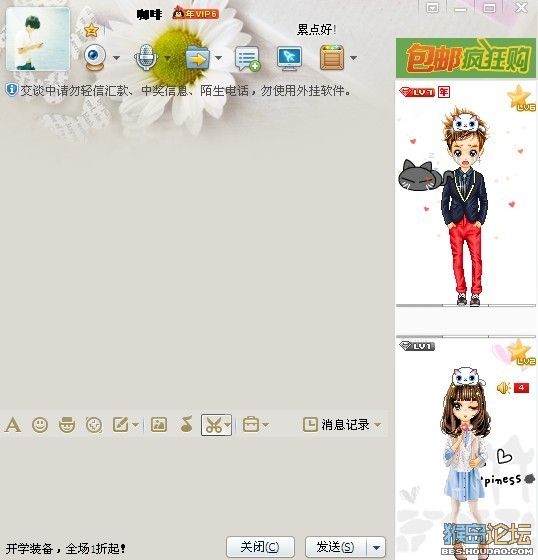Click into the message input area
Screen dimensions: 538x560
click(x=193, y=486)
